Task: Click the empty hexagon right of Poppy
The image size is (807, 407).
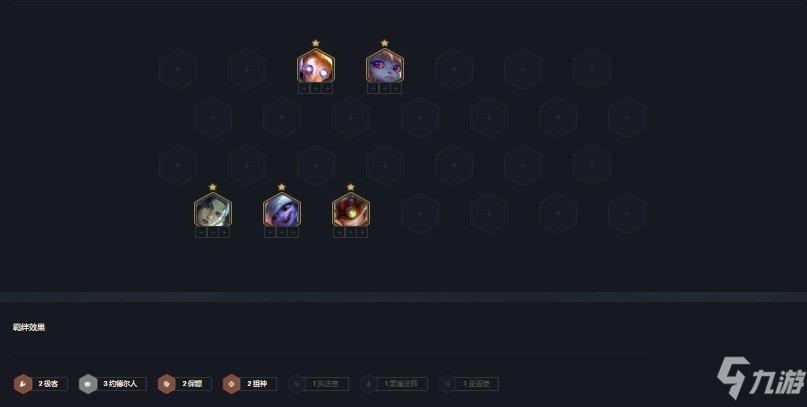Action: pos(453,69)
